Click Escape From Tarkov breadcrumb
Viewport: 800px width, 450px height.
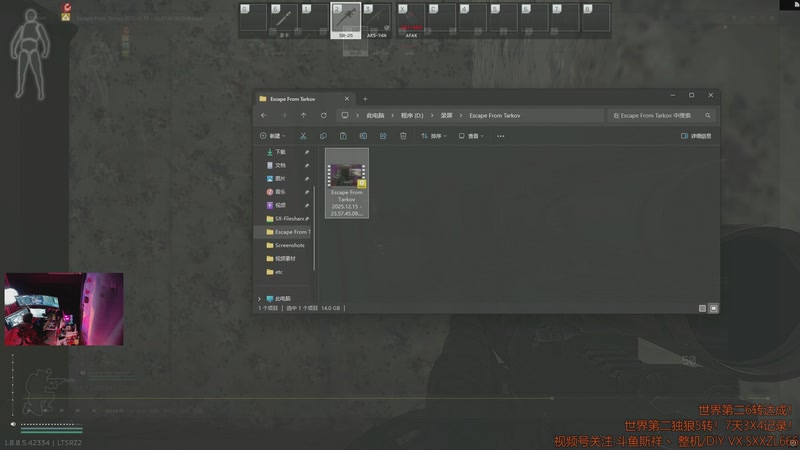pyautogui.click(x=494, y=115)
